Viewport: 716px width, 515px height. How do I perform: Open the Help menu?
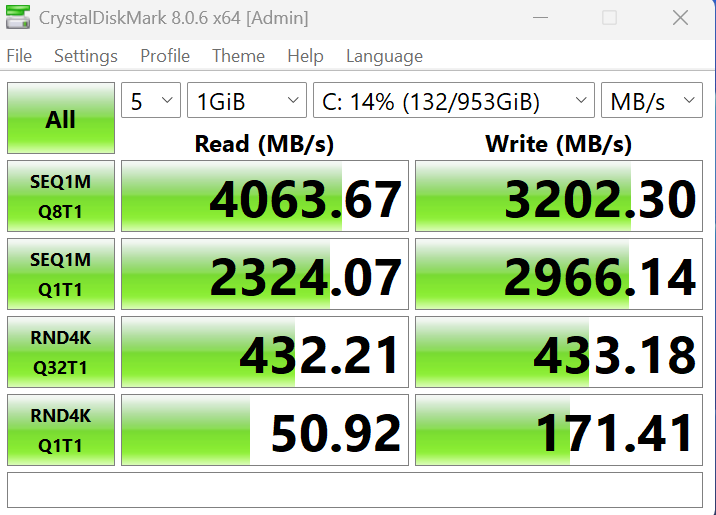click(x=305, y=56)
